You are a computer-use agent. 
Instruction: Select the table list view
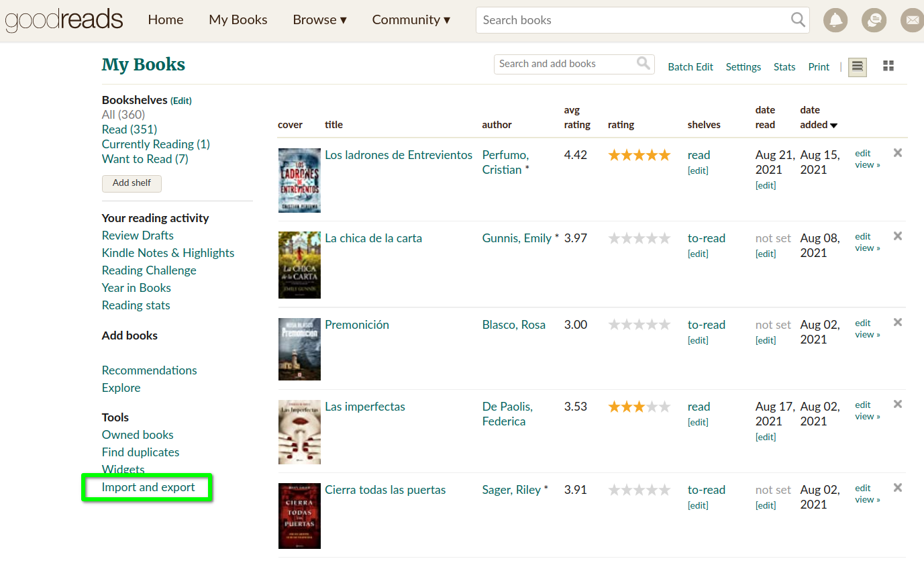(858, 66)
